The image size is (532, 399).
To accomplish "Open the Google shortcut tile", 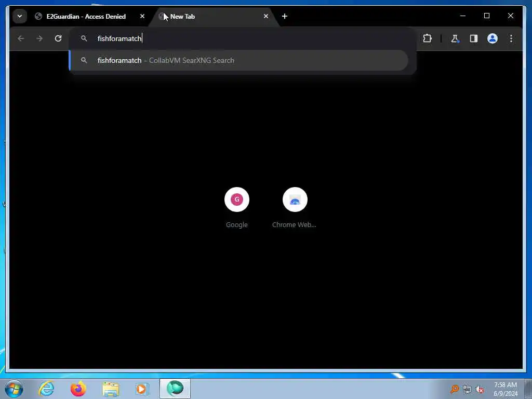I will click(x=237, y=199).
